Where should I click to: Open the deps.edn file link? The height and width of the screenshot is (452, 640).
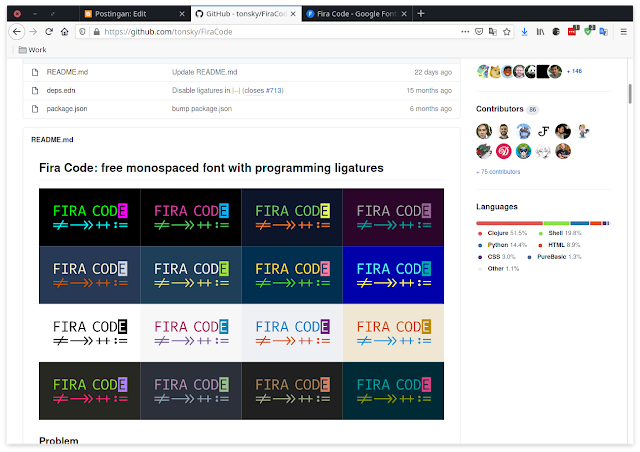pyautogui.click(x=61, y=91)
